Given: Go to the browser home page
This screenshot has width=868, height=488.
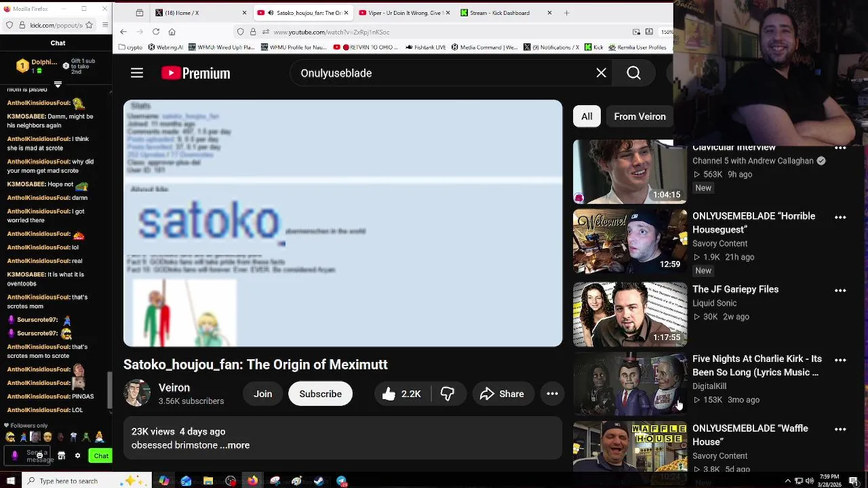Looking at the screenshot, I should 172,32.
